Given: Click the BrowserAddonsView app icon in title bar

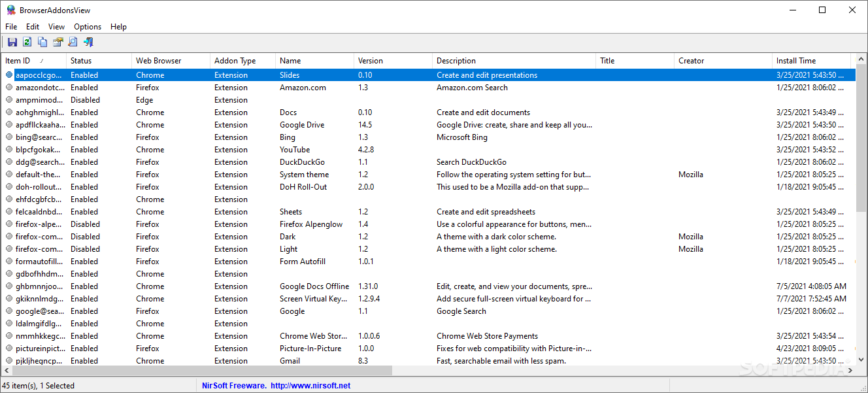Looking at the screenshot, I should pos(10,10).
